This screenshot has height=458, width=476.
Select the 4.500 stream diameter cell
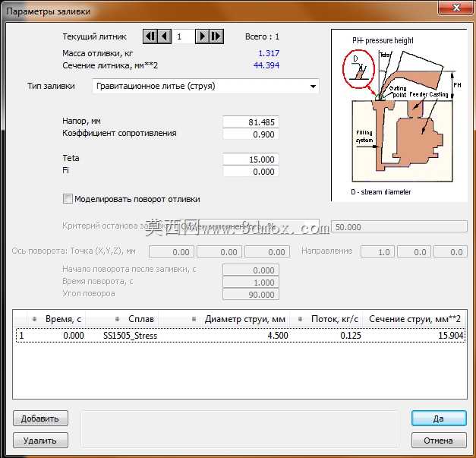click(278, 336)
